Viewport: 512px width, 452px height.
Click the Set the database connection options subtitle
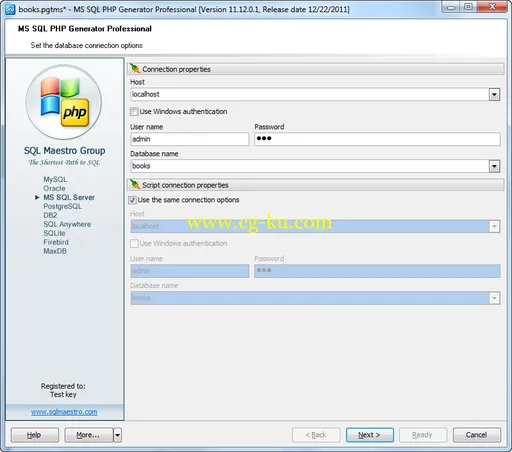pos(86,45)
